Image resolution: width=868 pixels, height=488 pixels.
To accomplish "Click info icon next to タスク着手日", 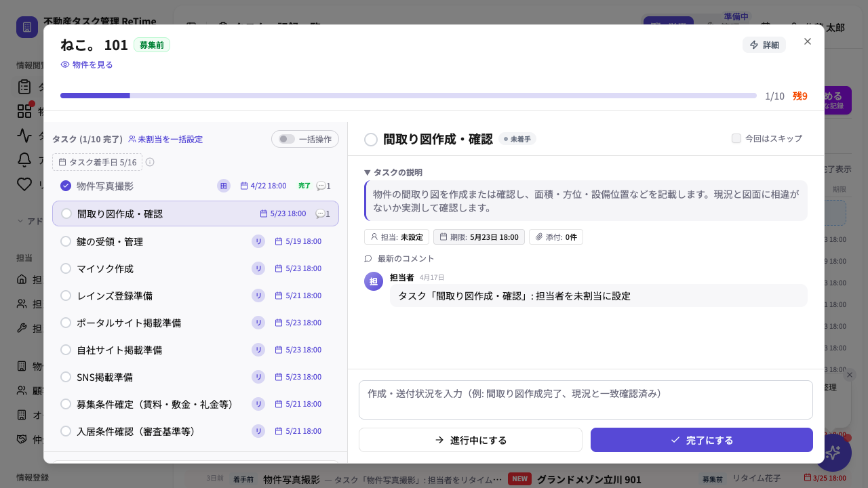I will point(150,162).
